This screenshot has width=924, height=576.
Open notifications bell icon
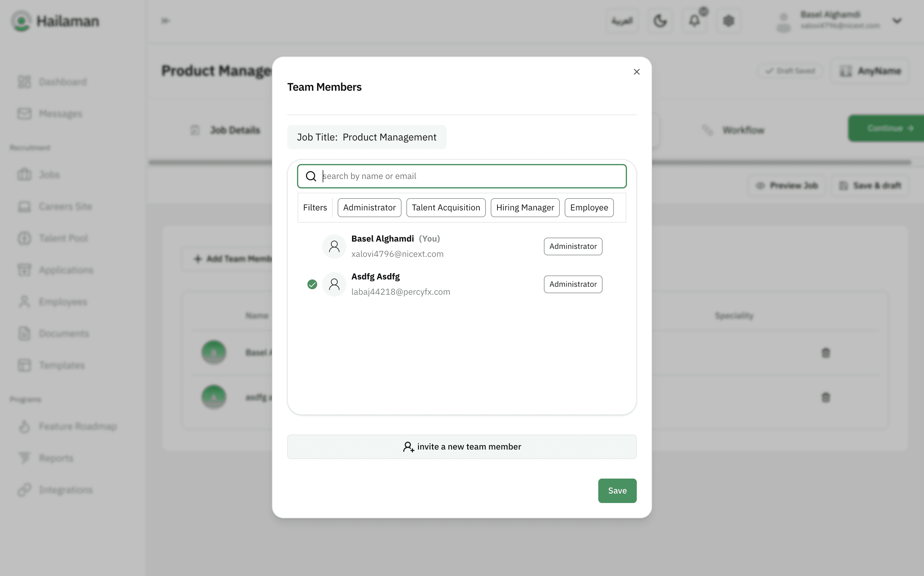[x=694, y=20]
